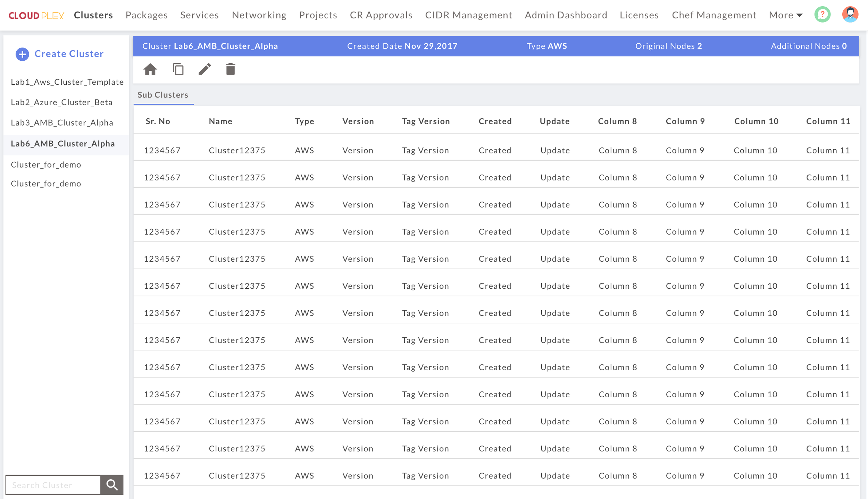
Task: Click the Column 8 header
Action: [617, 121]
